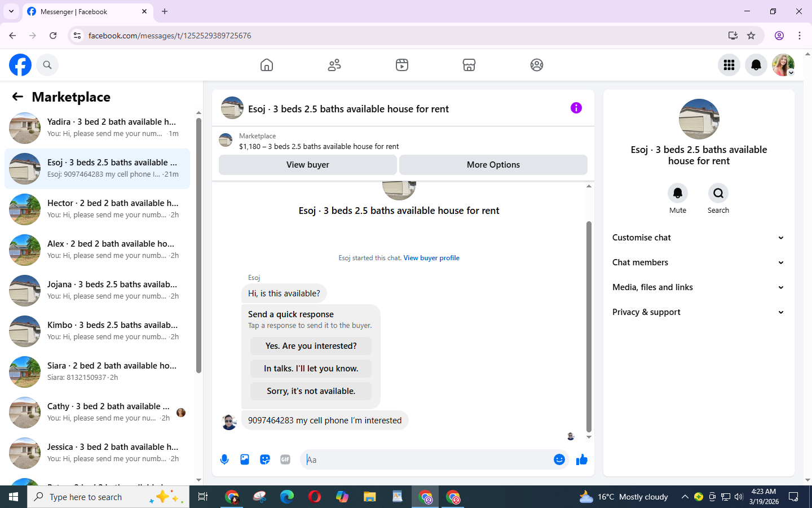Mute this chat using the bell button
Screen dimensions: 812x508
click(x=678, y=193)
